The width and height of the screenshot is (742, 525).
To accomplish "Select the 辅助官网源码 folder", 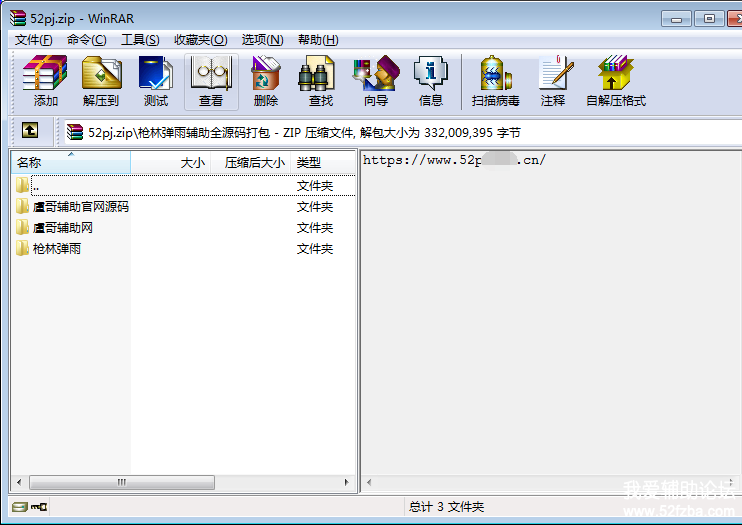I will coord(81,206).
